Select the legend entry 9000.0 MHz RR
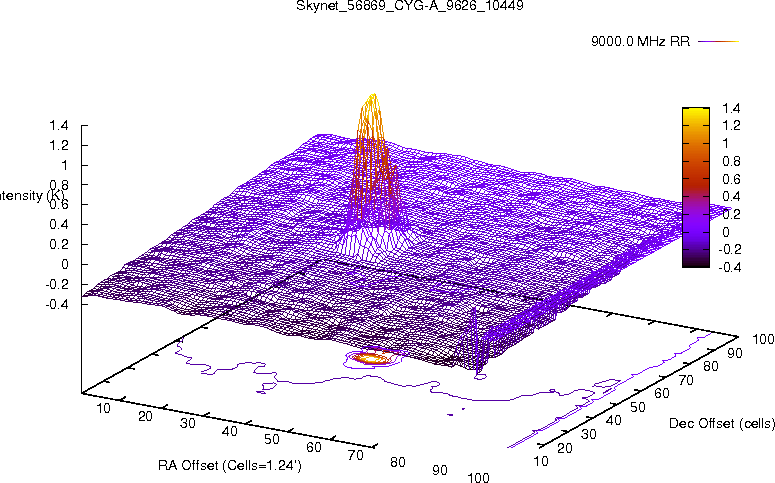This screenshot has width=775, height=483. tap(640, 41)
